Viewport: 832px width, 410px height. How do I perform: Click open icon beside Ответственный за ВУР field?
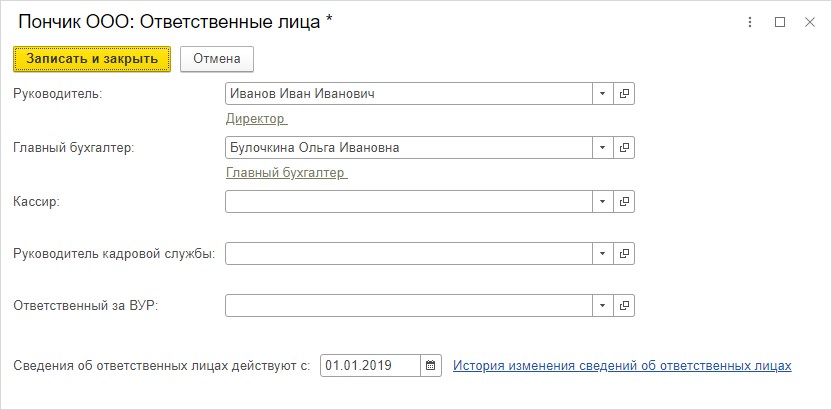[x=624, y=306]
